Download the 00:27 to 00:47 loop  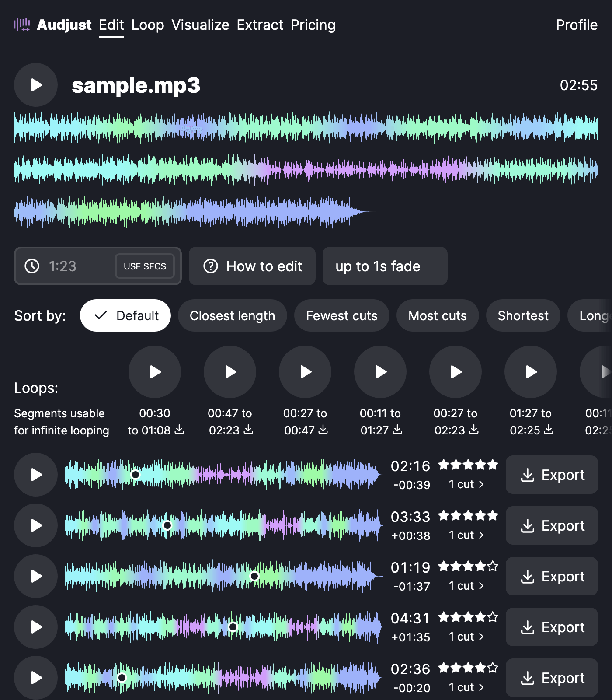coord(323,430)
